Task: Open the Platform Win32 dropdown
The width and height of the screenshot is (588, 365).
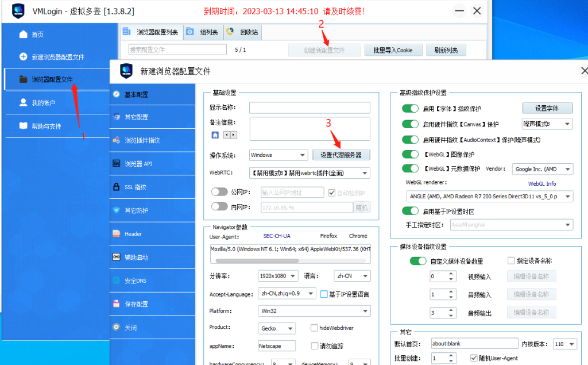Action: [314, 310]
